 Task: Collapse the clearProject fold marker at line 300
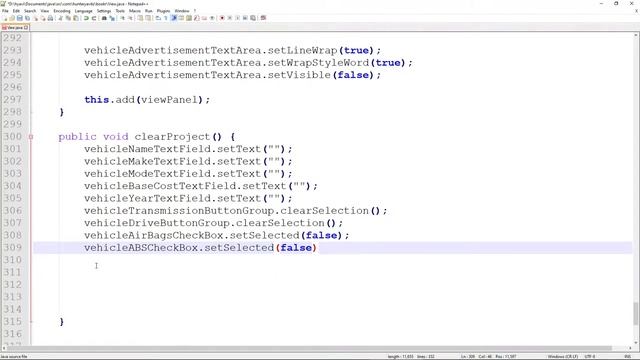(x=31, y=137)
